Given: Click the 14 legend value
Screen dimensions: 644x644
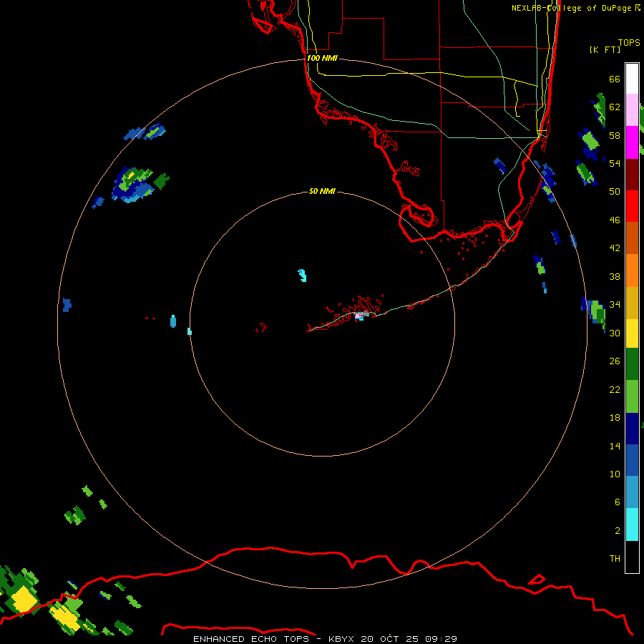Looking at the screenshot, I should [615, 446].
